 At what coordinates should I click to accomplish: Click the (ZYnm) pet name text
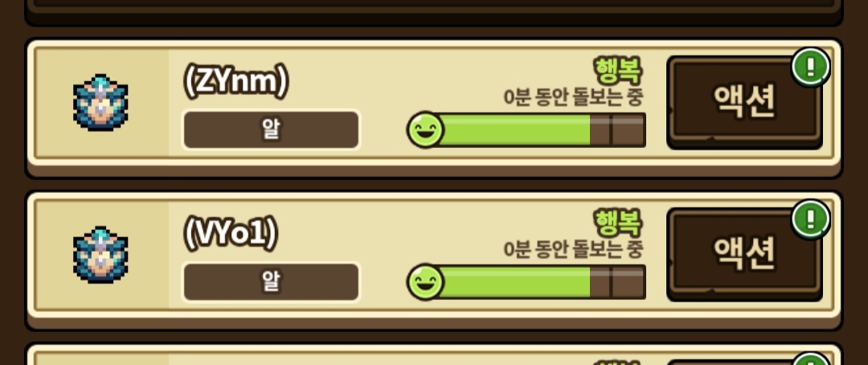pos(236,84)
